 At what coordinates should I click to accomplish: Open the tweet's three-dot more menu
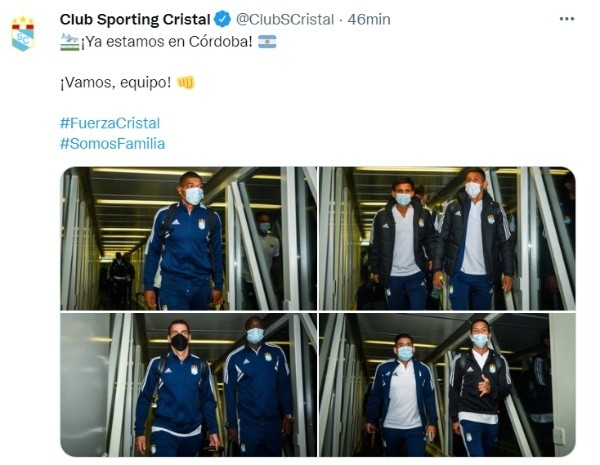(567, 19)
